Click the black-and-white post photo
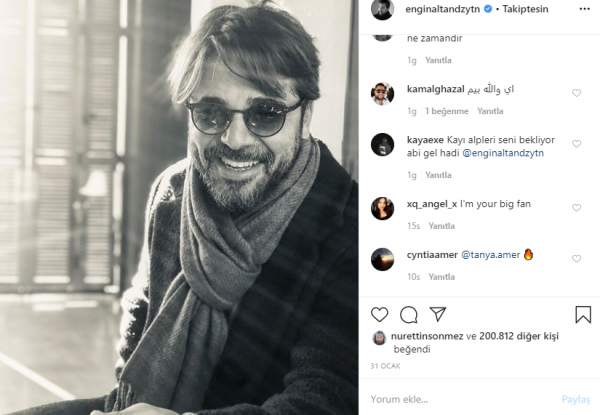The image size is (600, 415). [180, 207]
